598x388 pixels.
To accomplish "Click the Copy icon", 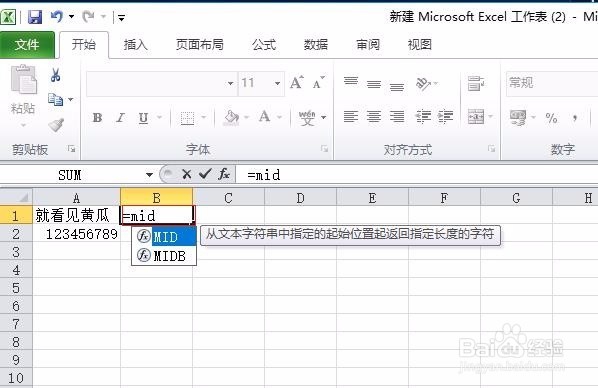I will coord(56,100).
